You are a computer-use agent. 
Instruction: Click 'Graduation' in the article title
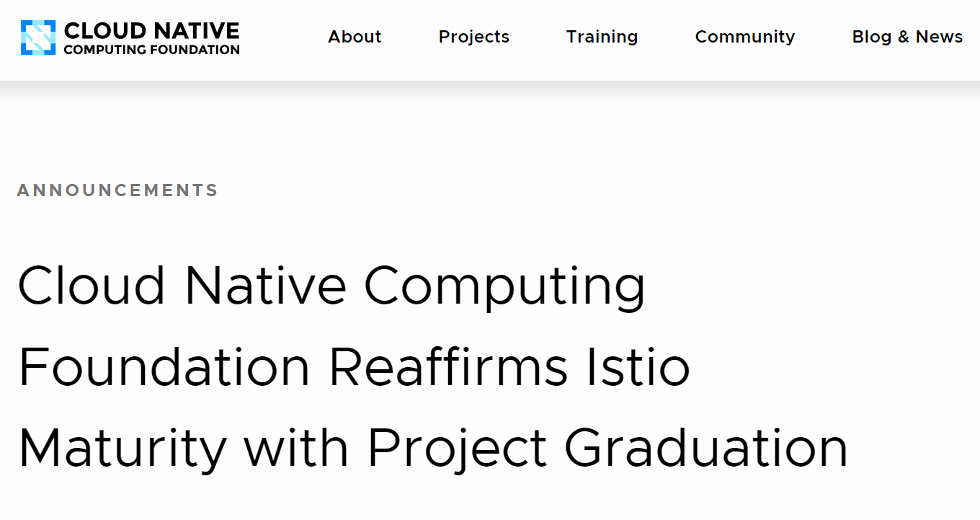pos(706,449)
